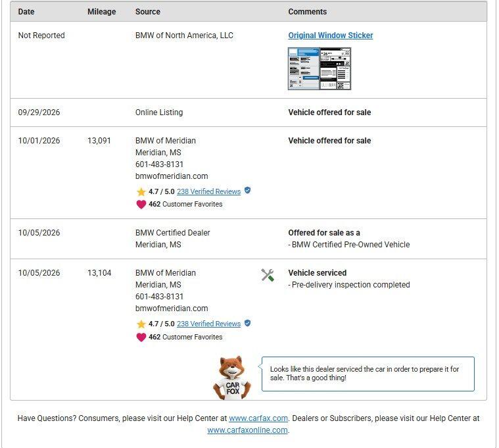
Task: Open the Original Window Sticker link
Action: tap(330, 36)
